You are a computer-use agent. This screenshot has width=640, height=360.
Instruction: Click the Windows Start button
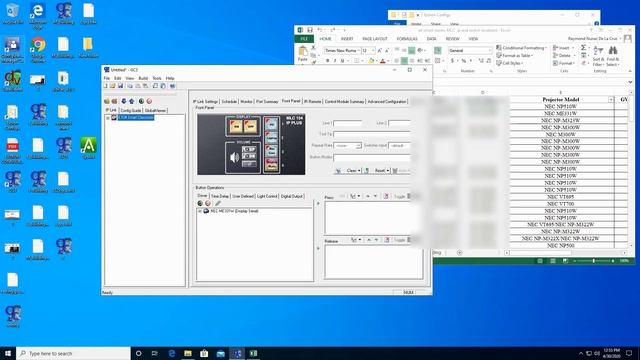(8, 353)
